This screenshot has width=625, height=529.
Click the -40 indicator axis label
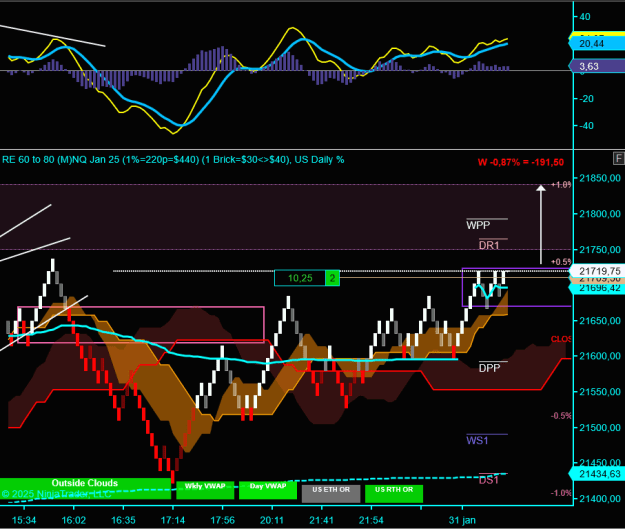[x=586, y=126]
